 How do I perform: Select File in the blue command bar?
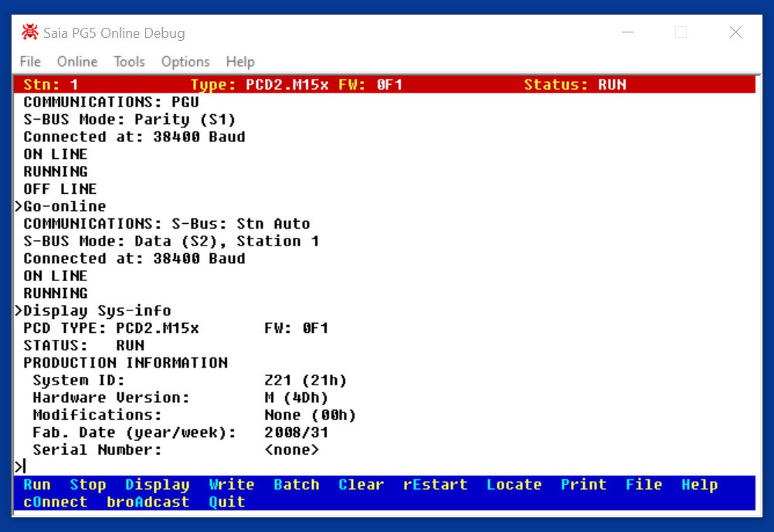coord(643,484)
